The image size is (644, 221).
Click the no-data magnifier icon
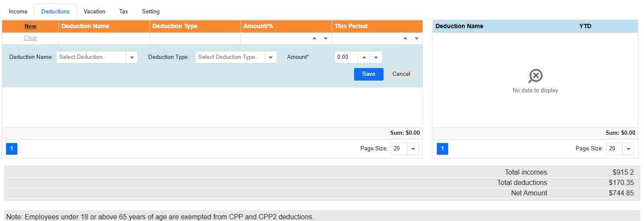[536, 76]
